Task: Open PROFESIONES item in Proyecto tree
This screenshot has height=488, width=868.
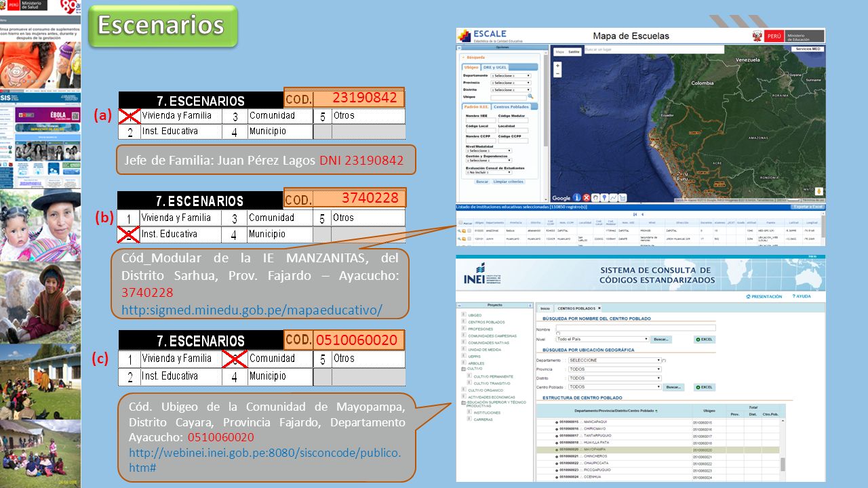Action: point(480,329)
